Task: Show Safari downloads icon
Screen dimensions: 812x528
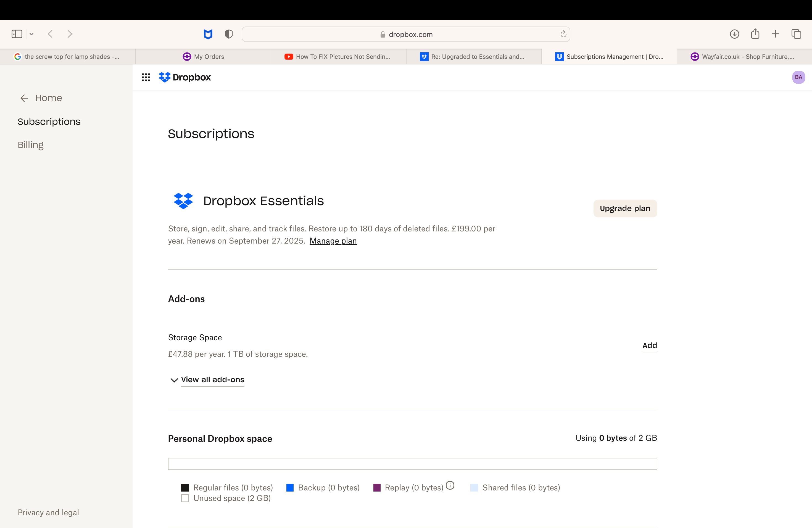Action: [734, 34]
